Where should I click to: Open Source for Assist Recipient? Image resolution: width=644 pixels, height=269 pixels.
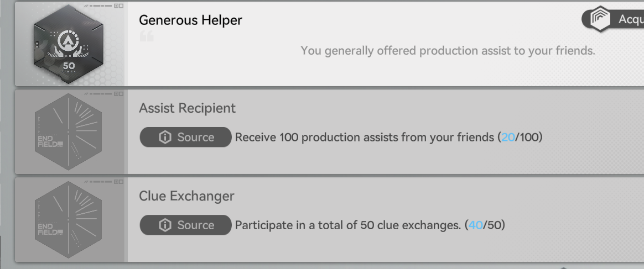185,137
